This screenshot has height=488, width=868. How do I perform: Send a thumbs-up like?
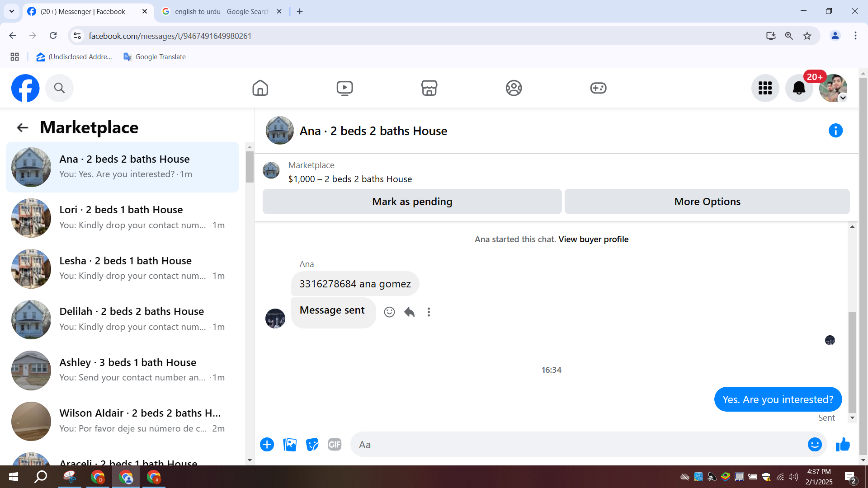coord(843,445)
